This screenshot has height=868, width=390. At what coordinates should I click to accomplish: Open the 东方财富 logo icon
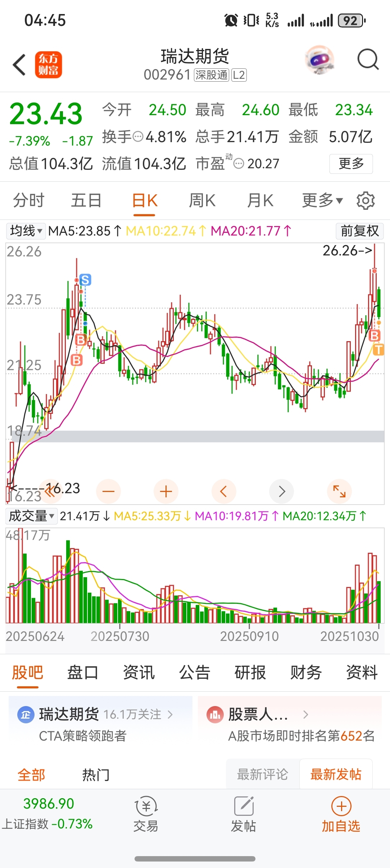tap(49, 65)
